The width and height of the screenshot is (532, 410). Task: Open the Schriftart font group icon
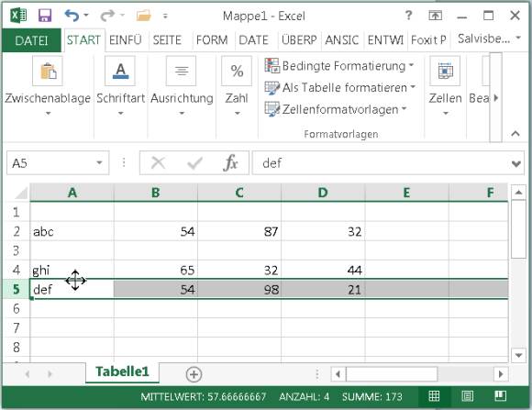(x=120, y=71)
